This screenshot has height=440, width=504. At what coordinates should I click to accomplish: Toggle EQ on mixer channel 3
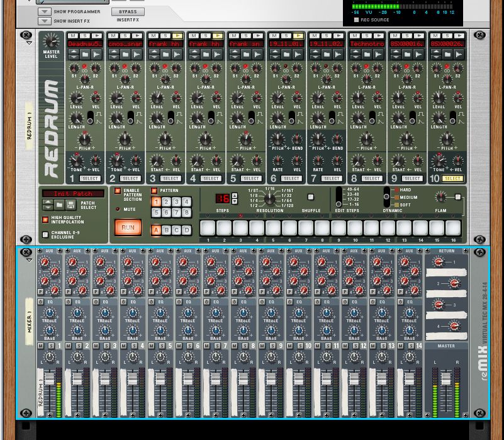96,302
